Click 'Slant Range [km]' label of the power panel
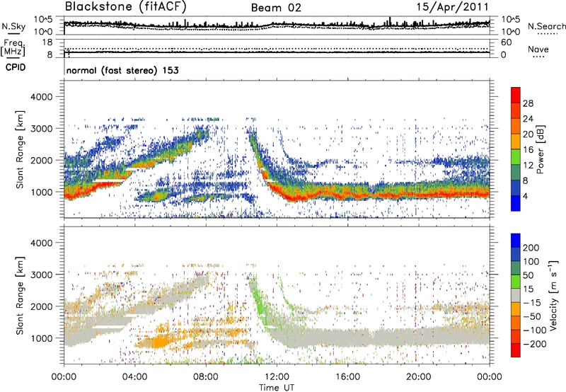 [x=20, y=149]
